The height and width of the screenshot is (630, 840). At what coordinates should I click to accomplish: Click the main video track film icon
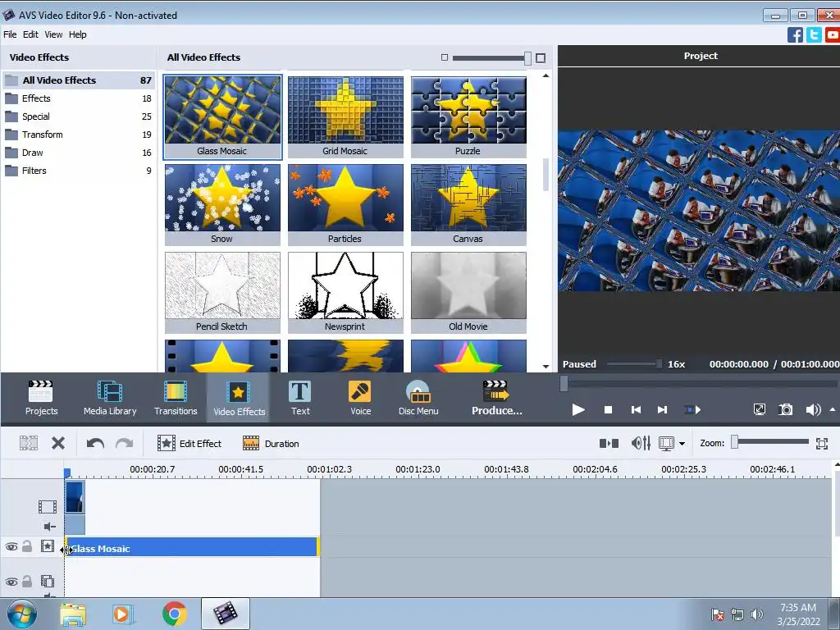point(47,507)
